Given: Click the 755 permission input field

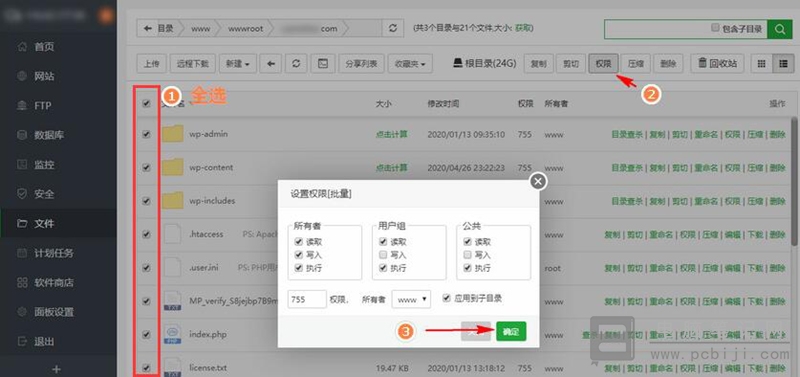Looking at the screenshot, I should click(307, 299).
